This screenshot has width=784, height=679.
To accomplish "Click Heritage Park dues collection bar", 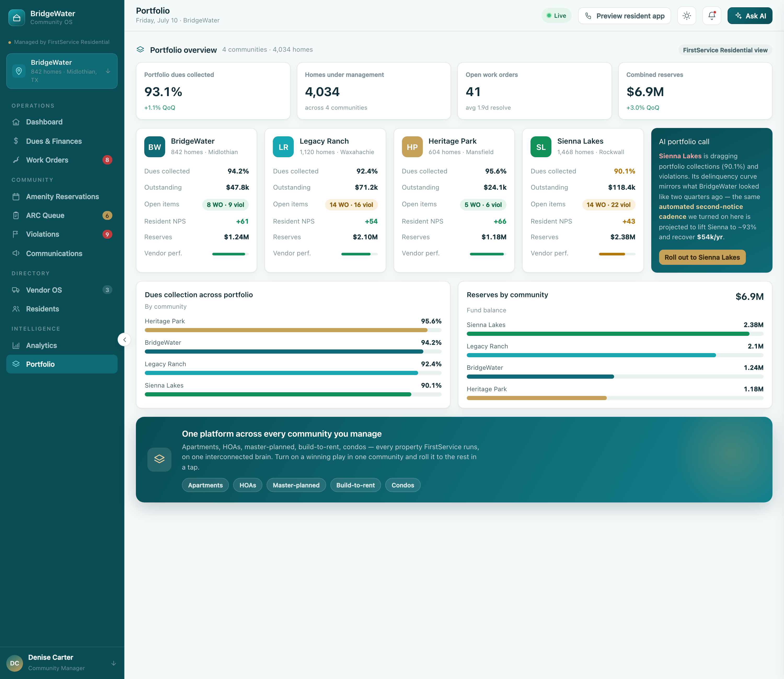I will (293, 330).
